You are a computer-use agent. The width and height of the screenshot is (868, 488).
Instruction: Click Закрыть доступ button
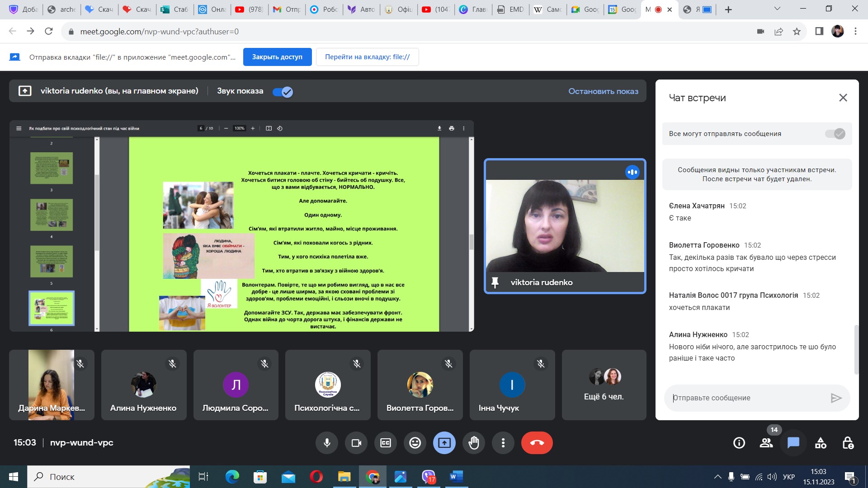click(x=277, y=57)
